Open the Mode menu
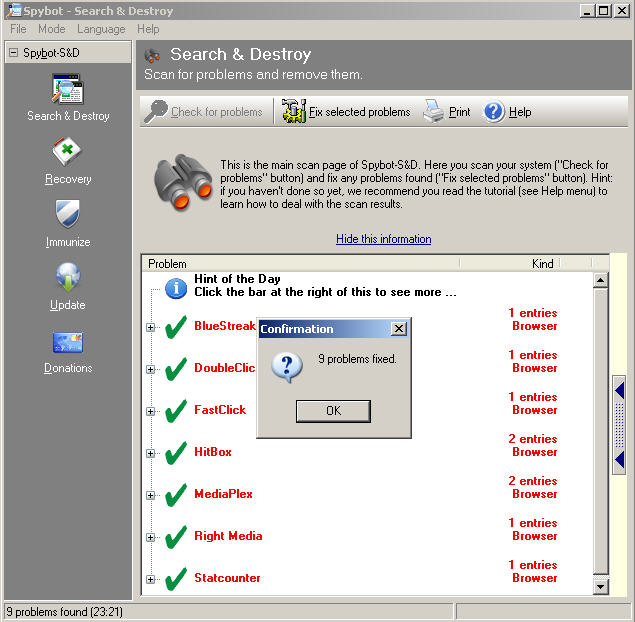Screen dimensions: 635x622 tap(52, 29)
